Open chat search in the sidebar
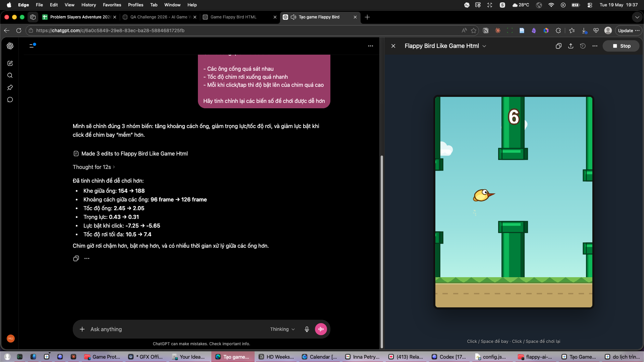644x362 pixels. (10, 75)
